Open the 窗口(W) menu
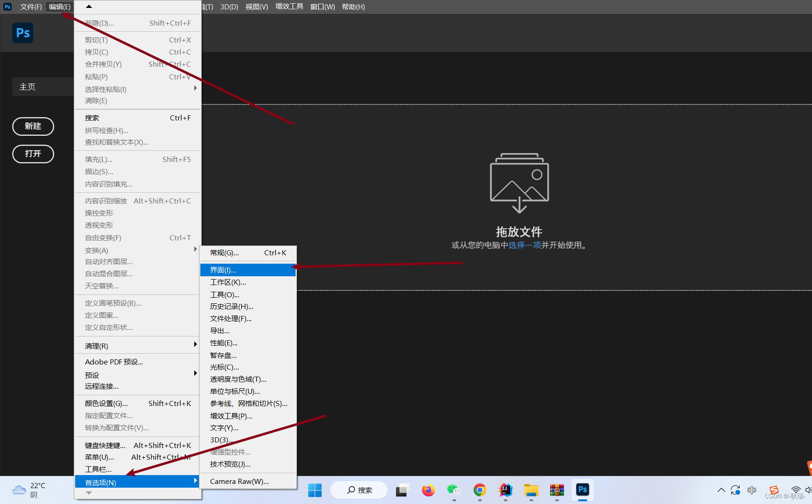Viewport: 812px width, 504px height. coord(323,7)
